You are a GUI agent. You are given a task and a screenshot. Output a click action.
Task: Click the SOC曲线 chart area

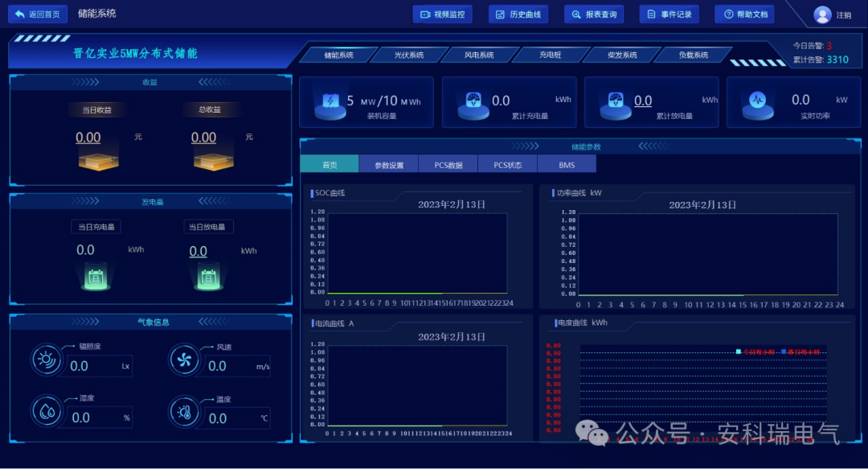pyautogui.click(x=417, y=253)
